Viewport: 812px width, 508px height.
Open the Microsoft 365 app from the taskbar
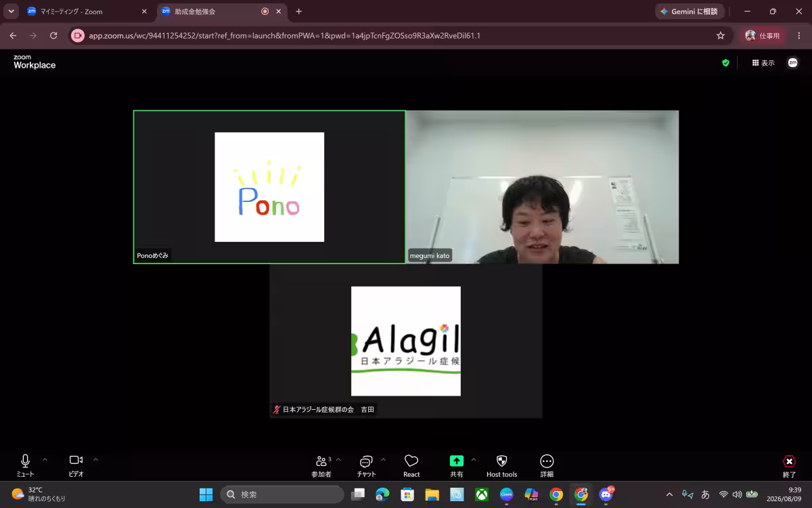pyautogui.click(x=531, y=494)
